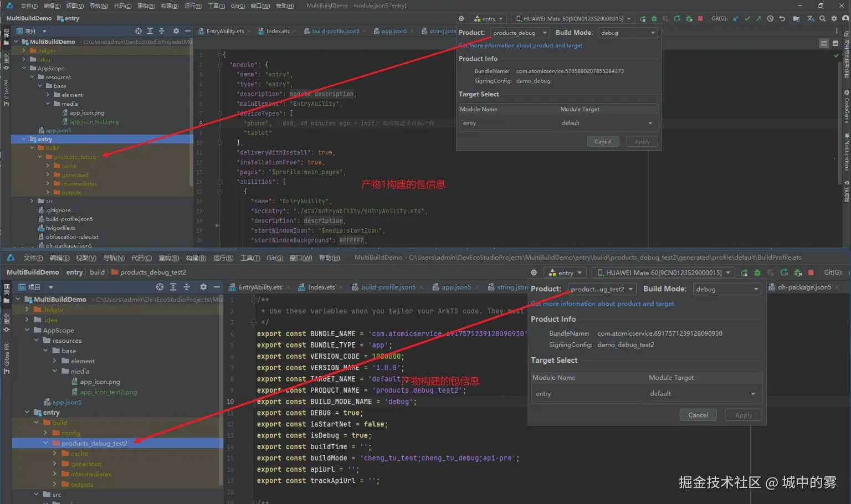Click product/target selector icon in upper window

pos(461,18)
